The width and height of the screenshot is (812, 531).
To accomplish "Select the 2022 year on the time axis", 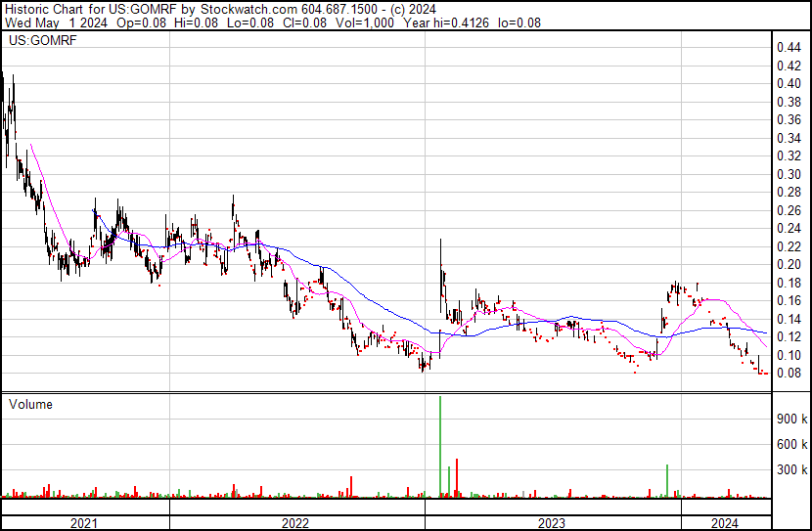I will click(295, 523).
